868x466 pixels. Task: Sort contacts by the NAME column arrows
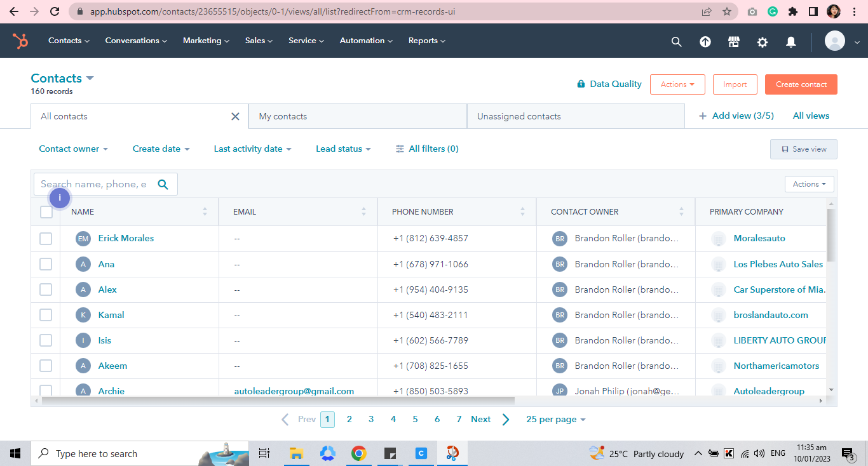tap(205, 211)
